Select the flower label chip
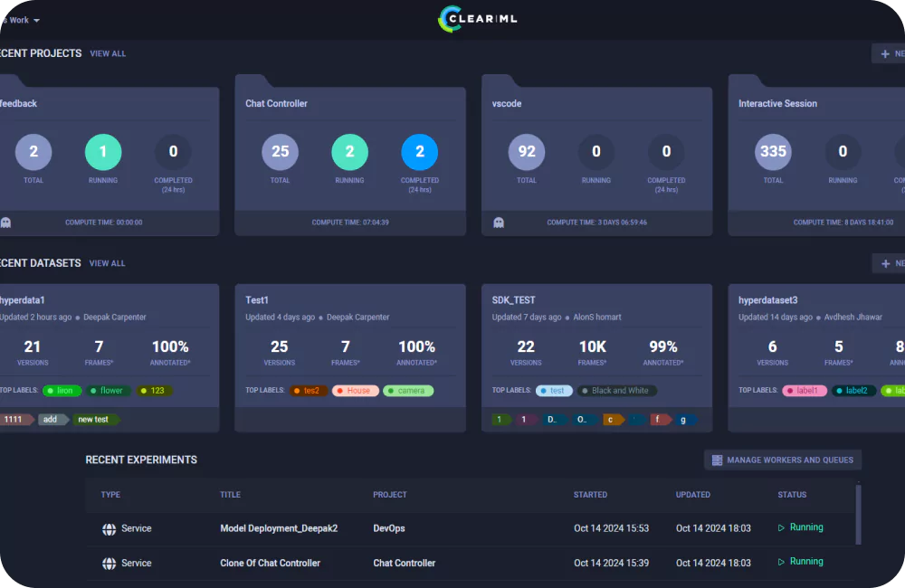Viewport: 905px width, 588px height. click(109, 391)
